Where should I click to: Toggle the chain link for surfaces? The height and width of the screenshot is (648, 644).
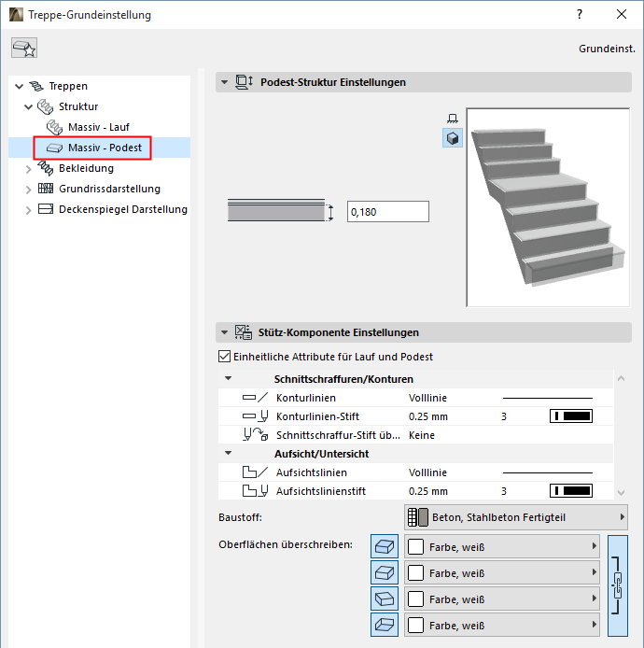[618, 585]
